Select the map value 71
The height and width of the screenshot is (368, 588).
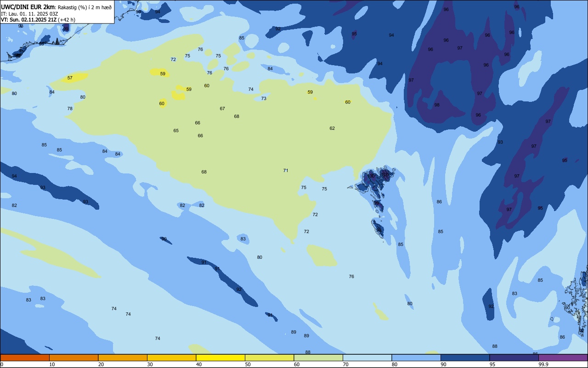tap(286, 171)
